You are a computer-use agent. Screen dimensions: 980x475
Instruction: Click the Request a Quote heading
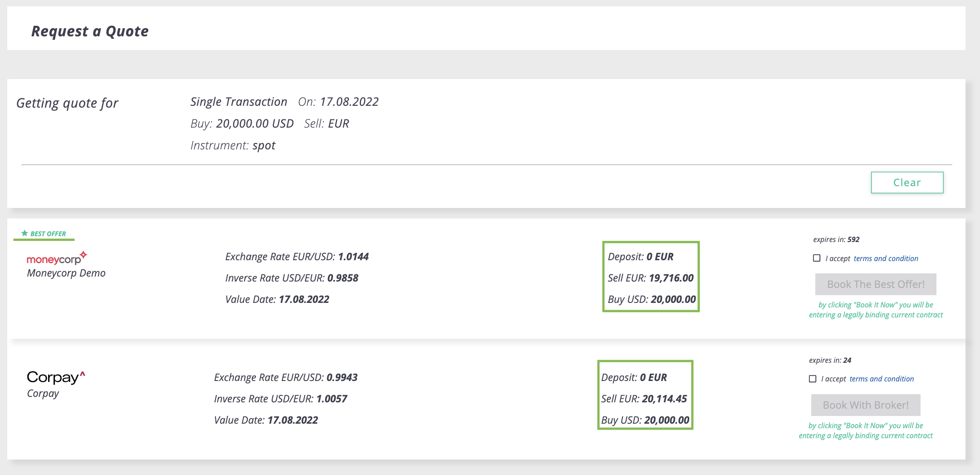pyautogui.click(x=90, y=31)
